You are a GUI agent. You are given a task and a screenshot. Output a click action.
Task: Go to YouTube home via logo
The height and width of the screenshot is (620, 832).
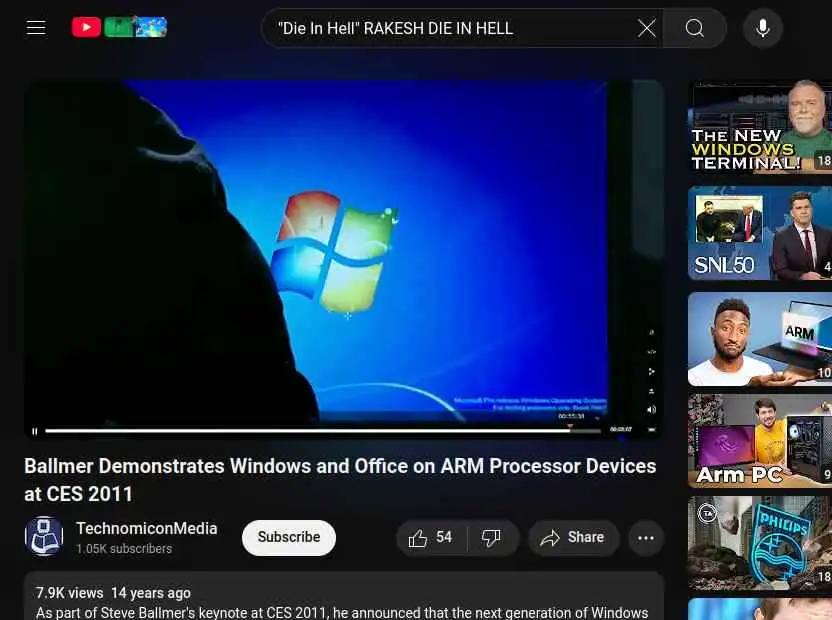tap(119, 27)
